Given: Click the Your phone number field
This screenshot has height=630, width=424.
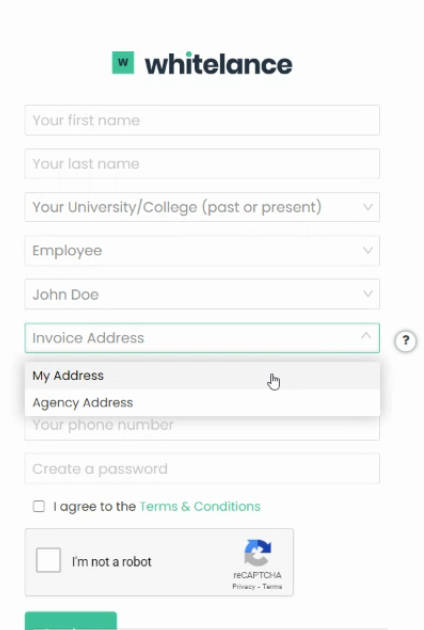Looking at the screenshot, I should click(202, 427).
